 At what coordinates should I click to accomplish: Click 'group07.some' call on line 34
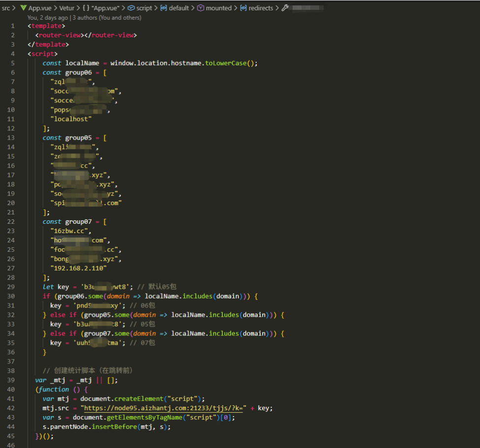[x=107, y=334]
